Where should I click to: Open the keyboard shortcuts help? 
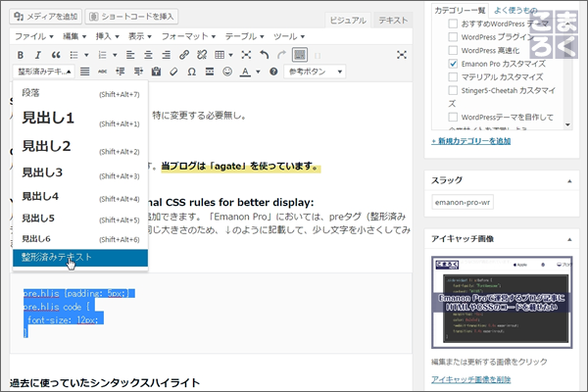click(x=273, y=72)
